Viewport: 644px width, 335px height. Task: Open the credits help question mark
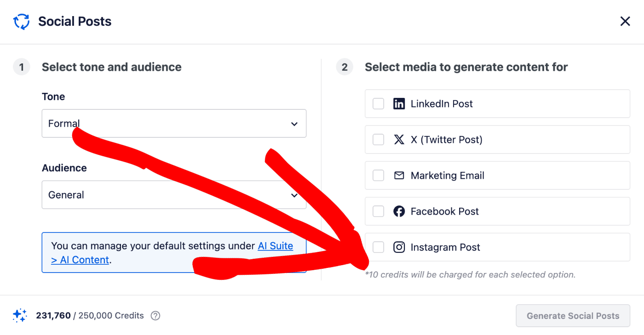[x=155, y=316]
